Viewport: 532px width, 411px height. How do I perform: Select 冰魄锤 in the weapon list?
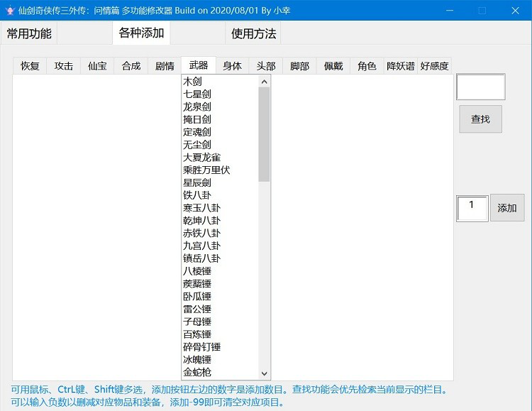(x=220, y=359)
